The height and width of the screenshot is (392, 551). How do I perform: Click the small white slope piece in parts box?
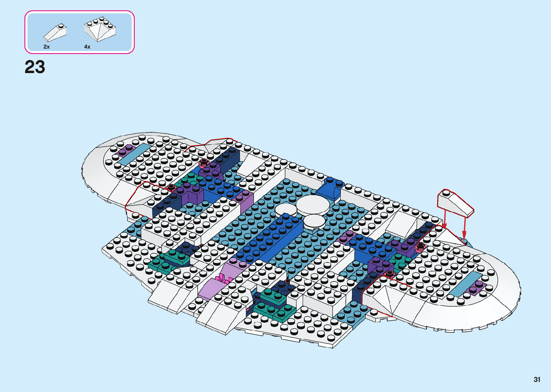click(55, 33)
